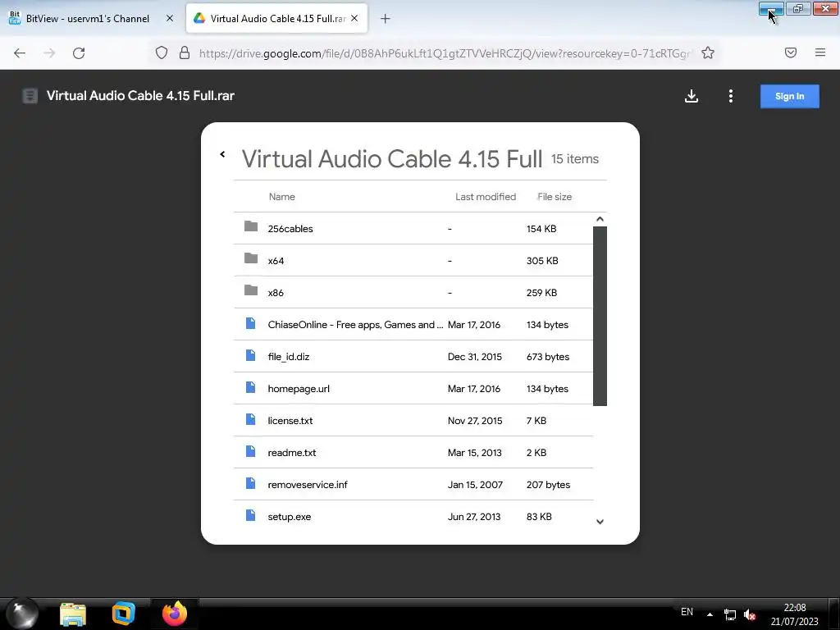The width and height of the screenshot is (840, 630).
Task: Click the removeservice.inf file icon
Action: tap(250, 484)
